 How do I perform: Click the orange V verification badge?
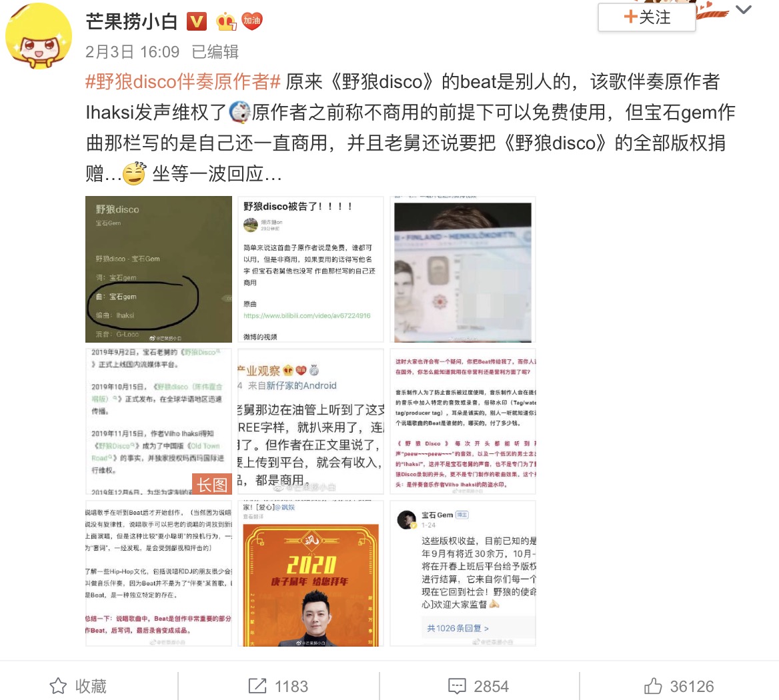pos(197,21)
